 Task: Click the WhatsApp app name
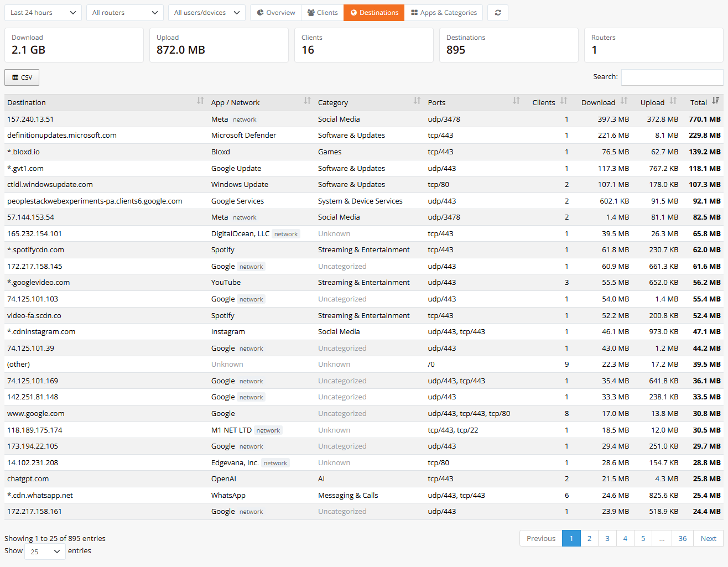coord(228,495)
